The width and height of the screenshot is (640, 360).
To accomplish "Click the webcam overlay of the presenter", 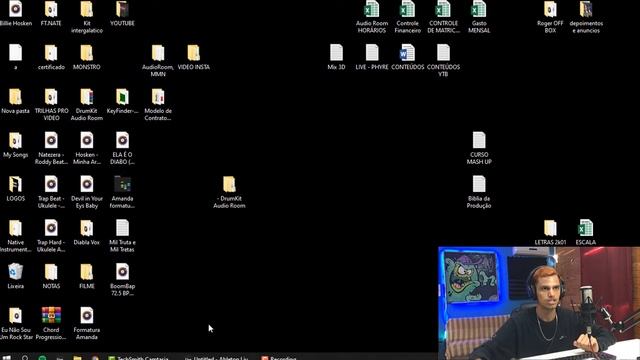I will coord(539,303).
